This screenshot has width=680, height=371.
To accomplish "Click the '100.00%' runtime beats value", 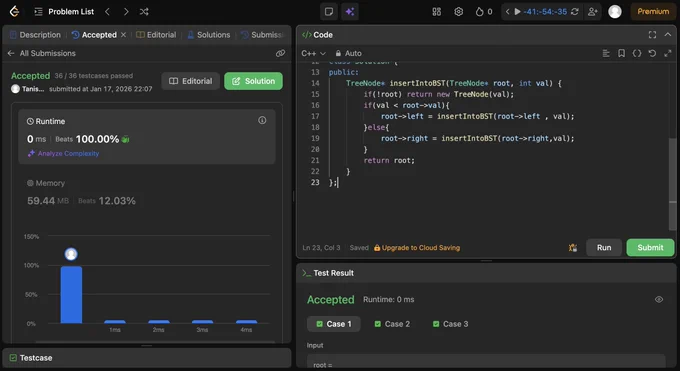I will (x=97, y=139).
